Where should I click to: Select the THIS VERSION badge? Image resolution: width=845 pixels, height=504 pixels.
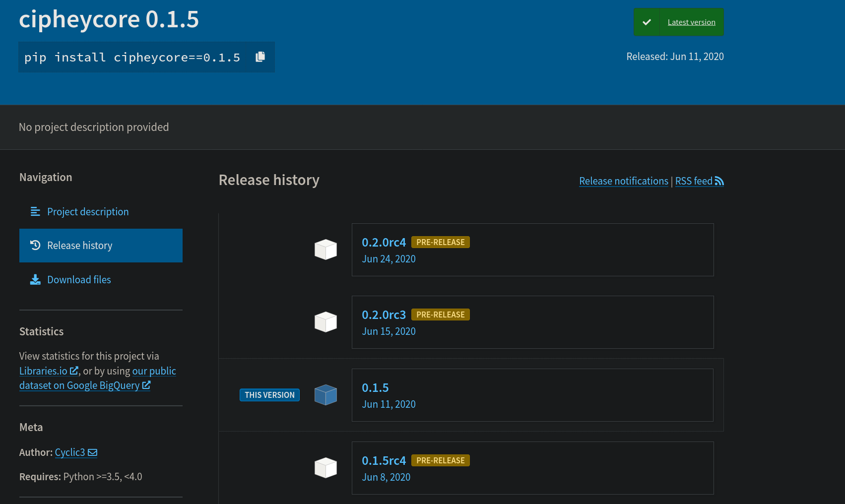tap(269, 395)
